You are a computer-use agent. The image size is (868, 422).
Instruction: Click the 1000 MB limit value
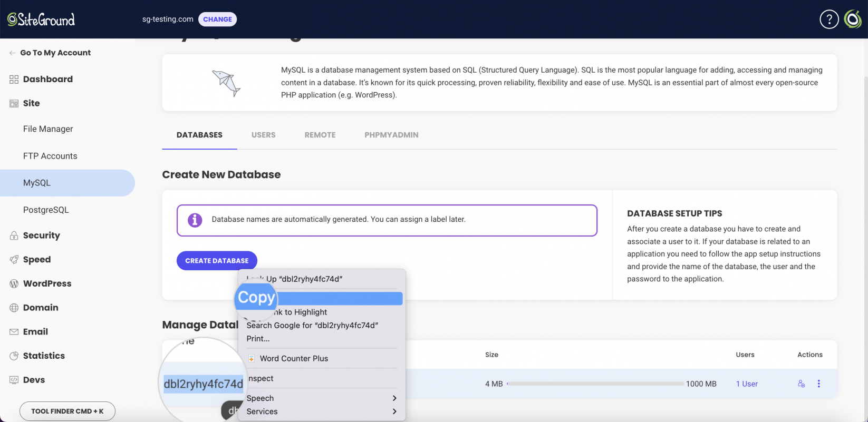[x=701, y=384]
